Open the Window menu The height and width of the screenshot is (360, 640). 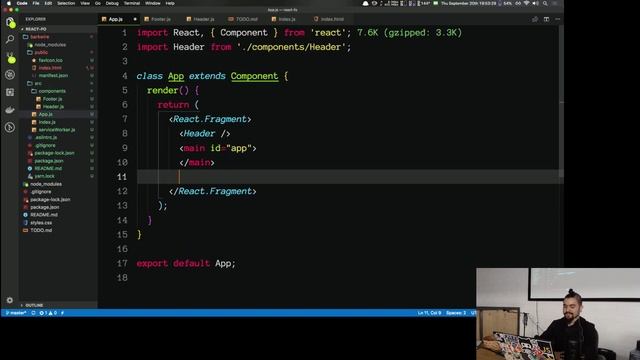click(153, 3)
